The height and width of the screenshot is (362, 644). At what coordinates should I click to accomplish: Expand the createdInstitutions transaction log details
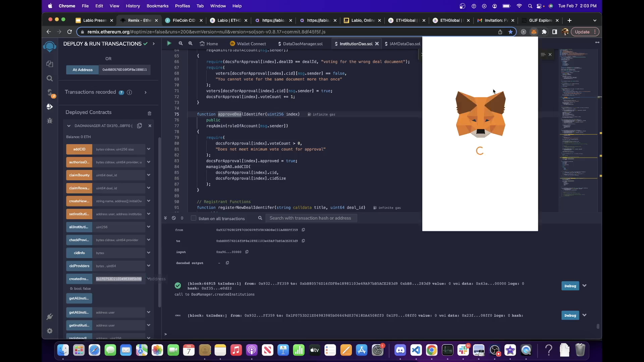(585, 286)
